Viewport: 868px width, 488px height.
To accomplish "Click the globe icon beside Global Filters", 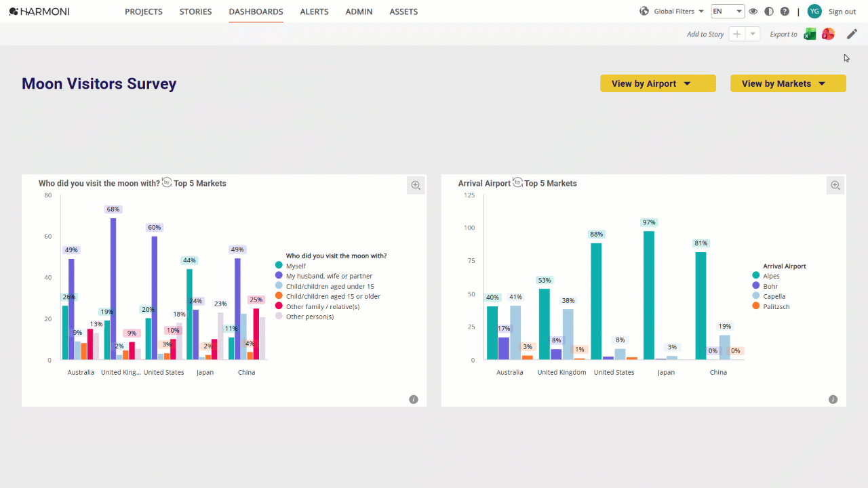I will coord(644,12).
